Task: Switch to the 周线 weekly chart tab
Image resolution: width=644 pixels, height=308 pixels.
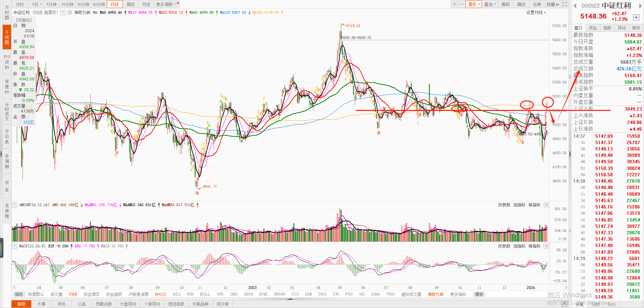Action: click(131, 4)
